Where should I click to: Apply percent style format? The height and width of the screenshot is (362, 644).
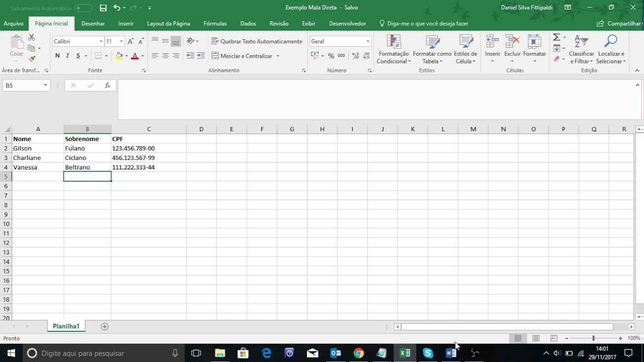[331, 56]
